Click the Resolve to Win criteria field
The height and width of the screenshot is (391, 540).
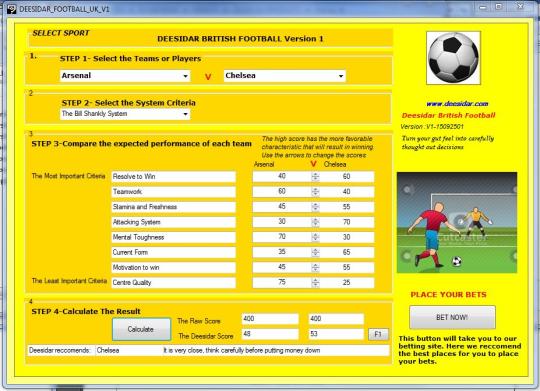(x=174, y=177)
